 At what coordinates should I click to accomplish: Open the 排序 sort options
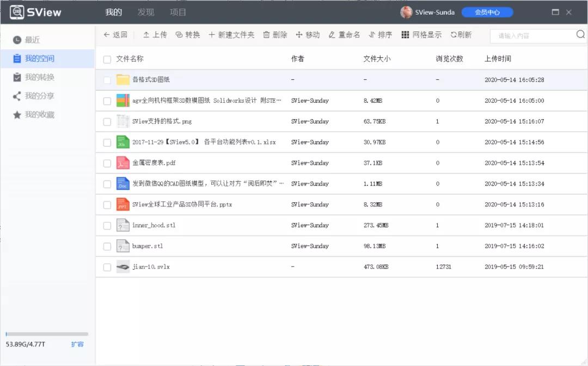pos(380,35)
